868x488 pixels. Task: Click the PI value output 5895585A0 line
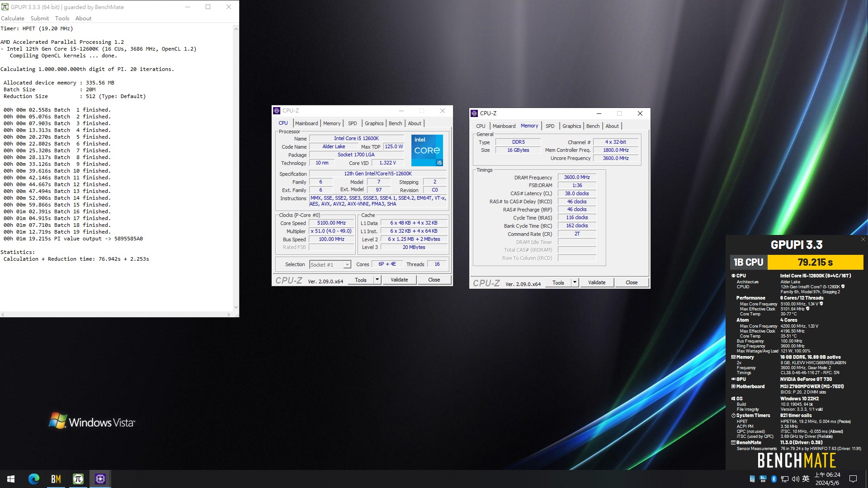(73, 239)
